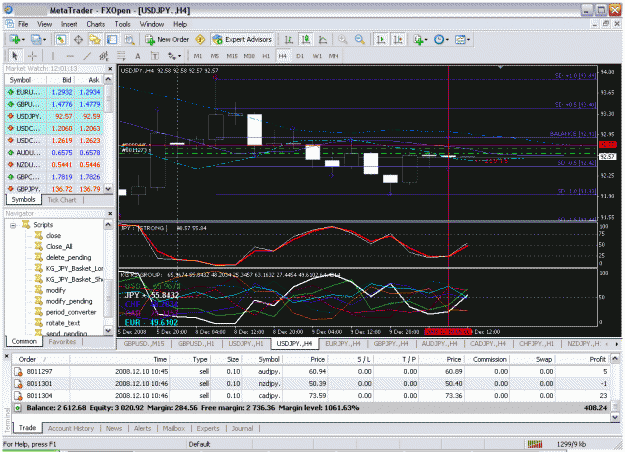
Task: Open the arrows objects dropdown
Action: [174, 56]
